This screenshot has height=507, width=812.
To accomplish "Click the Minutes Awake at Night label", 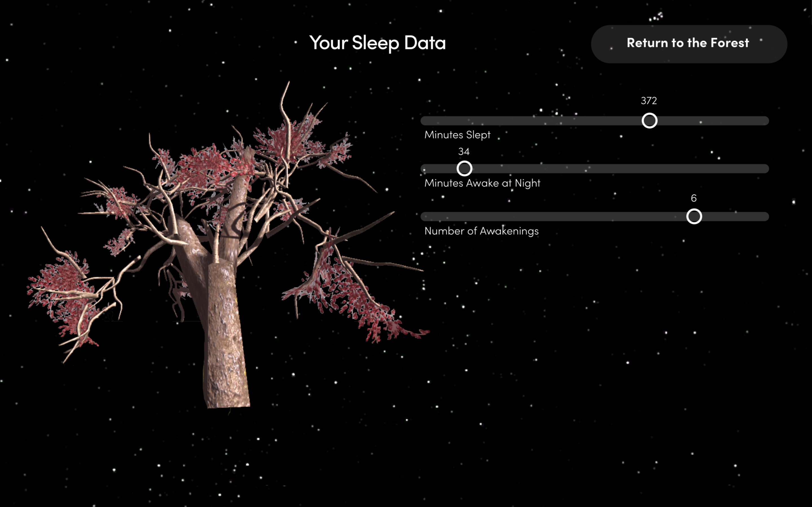I will point(482,183).
